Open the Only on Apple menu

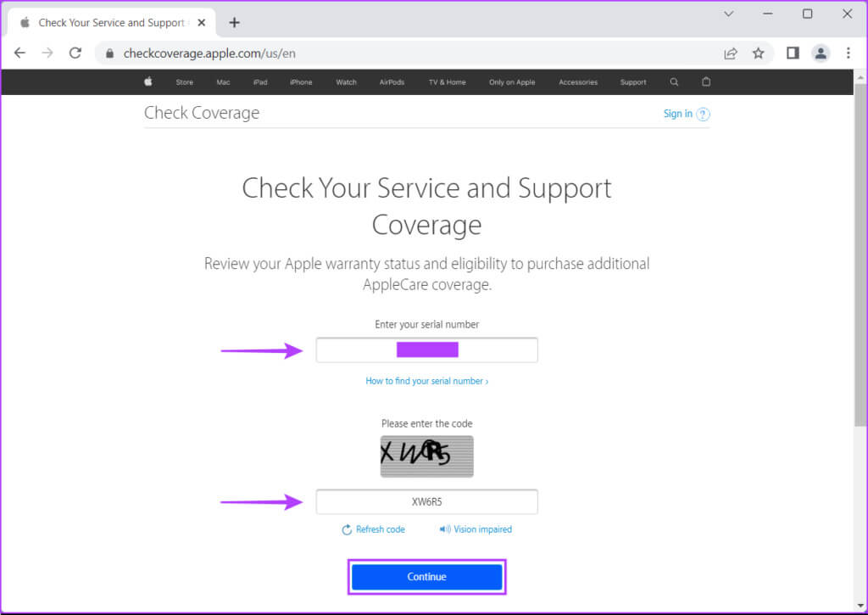pyautogui.click(x=512, y=82)
